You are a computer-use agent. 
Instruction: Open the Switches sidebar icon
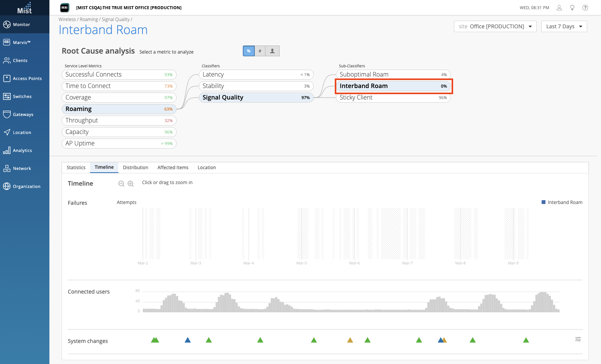tap(7, 96)
